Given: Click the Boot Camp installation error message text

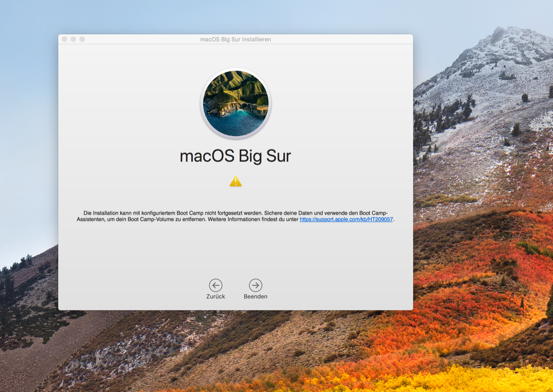Looking at the screenshot, I should 235,216.
